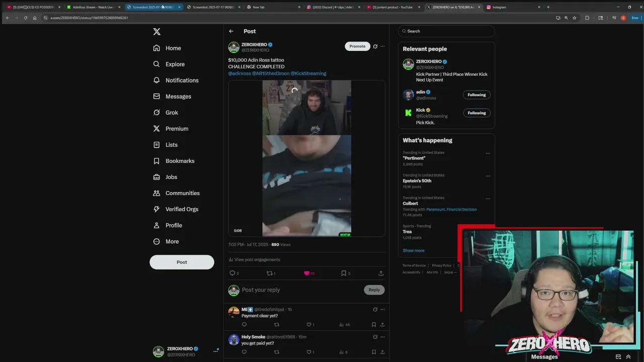Open the browser extensions puzzle icon
The width and height of the screenshot is (644, 362).
(x=587, y=18)
